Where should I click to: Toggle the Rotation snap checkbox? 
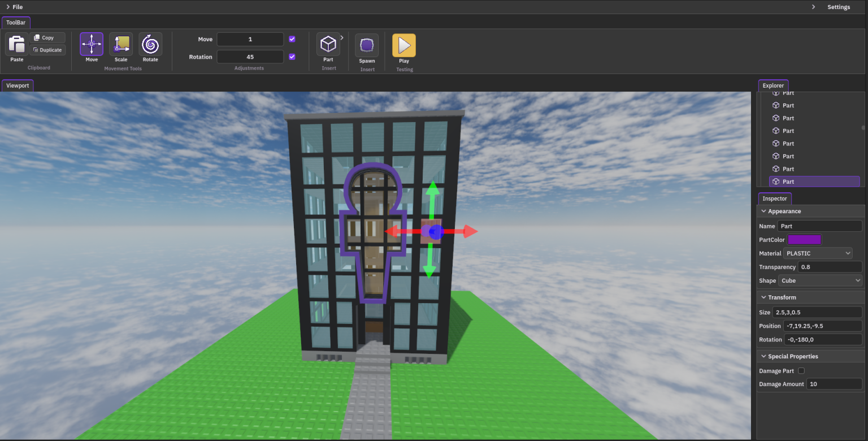(x=292, y=57)
